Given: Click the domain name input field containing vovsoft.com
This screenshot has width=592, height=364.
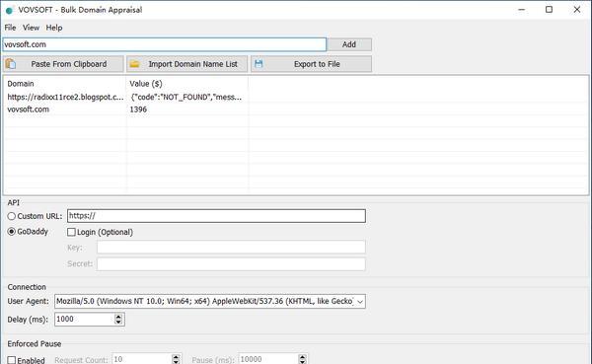Looking at the screenshot, I should pos(164,44).
